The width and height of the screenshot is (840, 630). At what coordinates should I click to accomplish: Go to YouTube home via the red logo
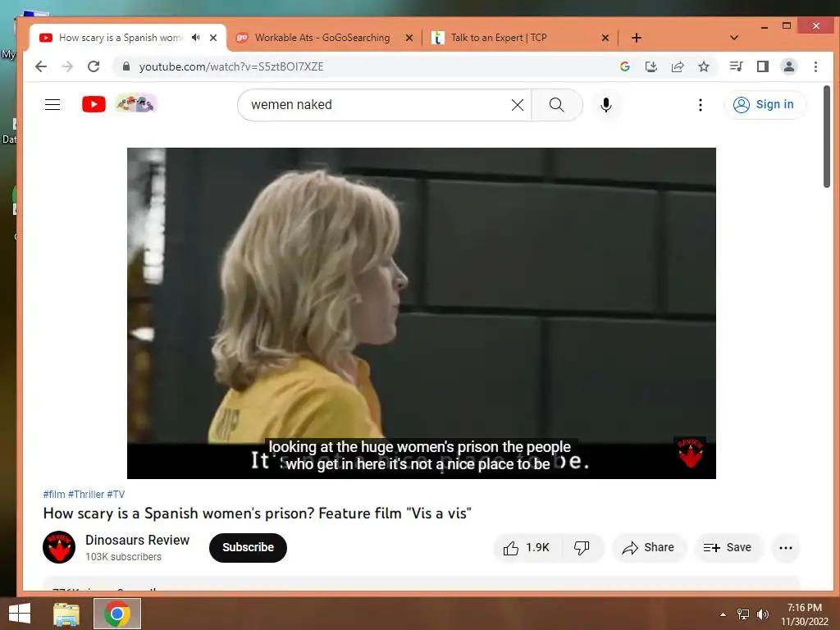(94, 104)
